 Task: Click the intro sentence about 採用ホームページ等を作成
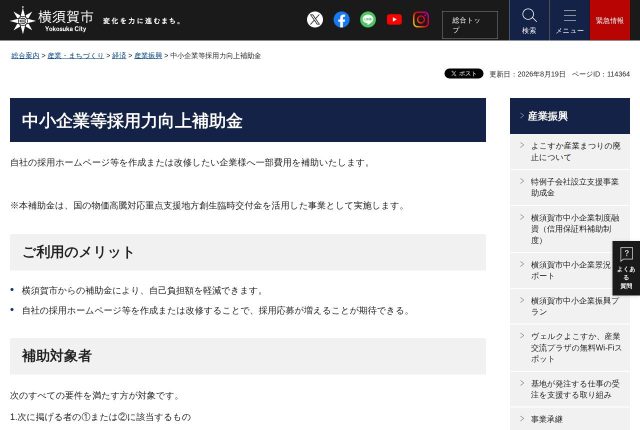point(191,162)
